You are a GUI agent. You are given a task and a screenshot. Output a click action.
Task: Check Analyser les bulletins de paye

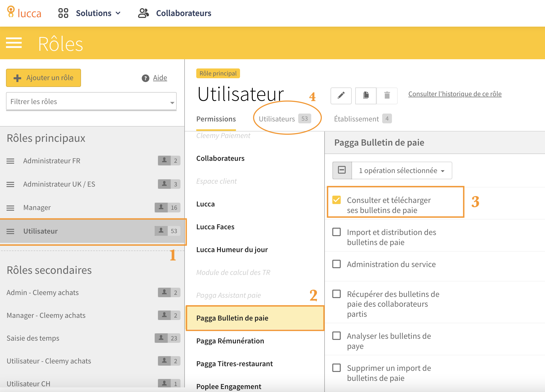337,336
